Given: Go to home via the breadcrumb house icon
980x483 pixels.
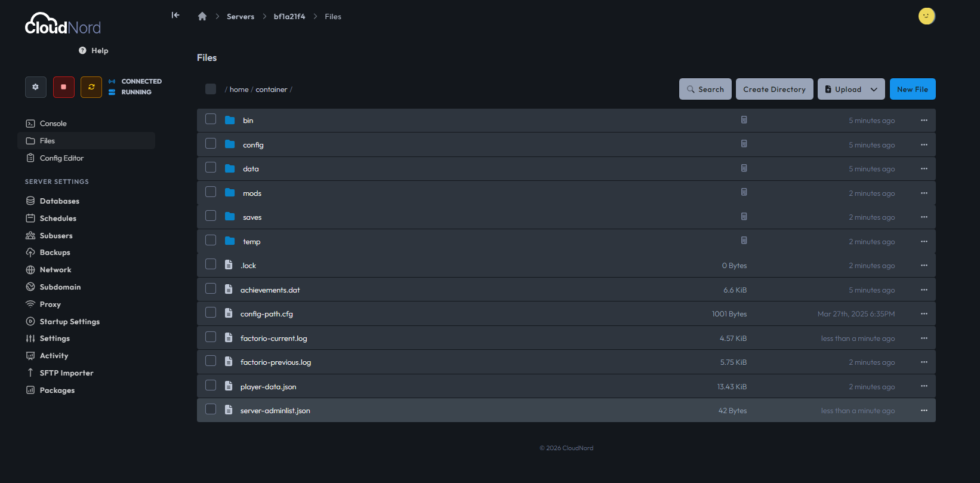Looking at the screenshot, I should click(x=202, y=17).
